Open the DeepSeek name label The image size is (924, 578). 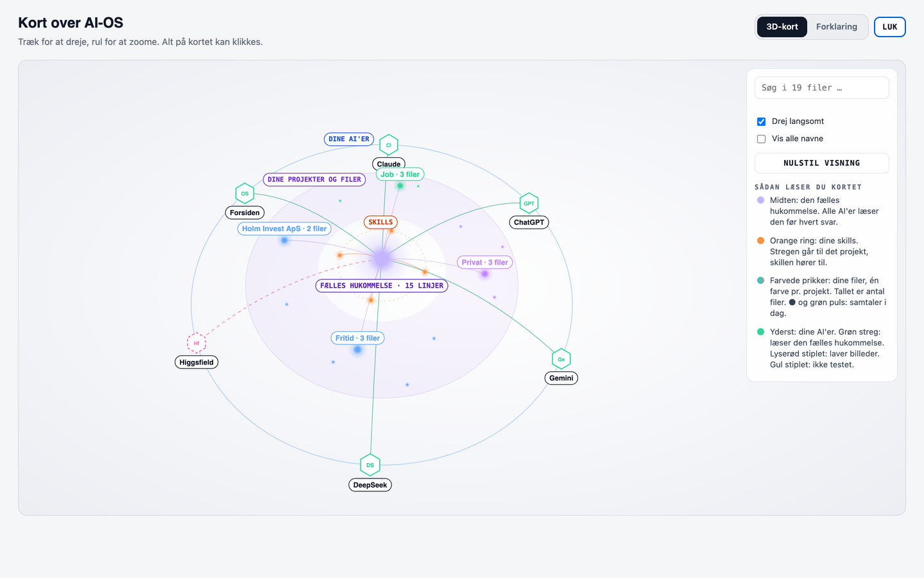[x=370, y=485]
